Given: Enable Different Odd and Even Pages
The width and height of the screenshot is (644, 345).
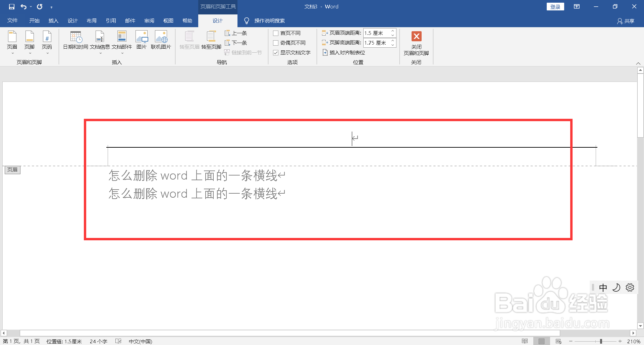Looking at the screenshot, I should [x=276, y=43].
